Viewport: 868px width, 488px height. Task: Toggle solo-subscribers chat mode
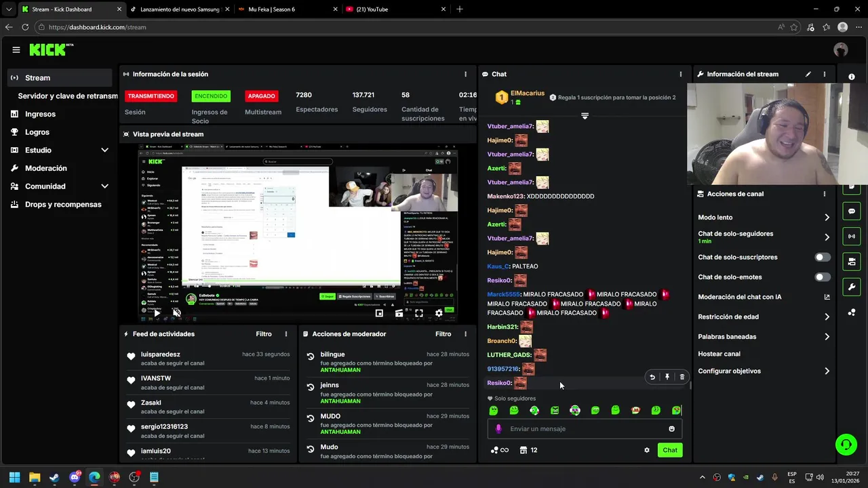pos(823,257)
